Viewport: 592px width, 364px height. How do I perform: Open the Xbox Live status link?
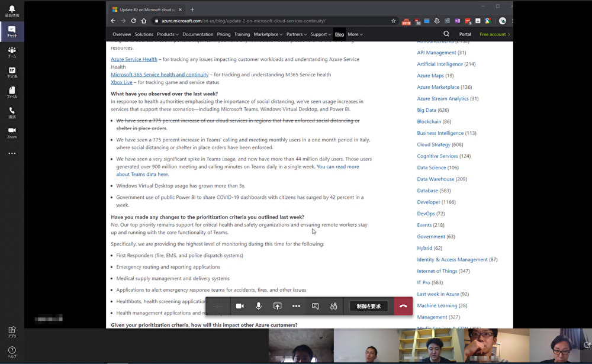pyautogui.click(x=121, y=82)
